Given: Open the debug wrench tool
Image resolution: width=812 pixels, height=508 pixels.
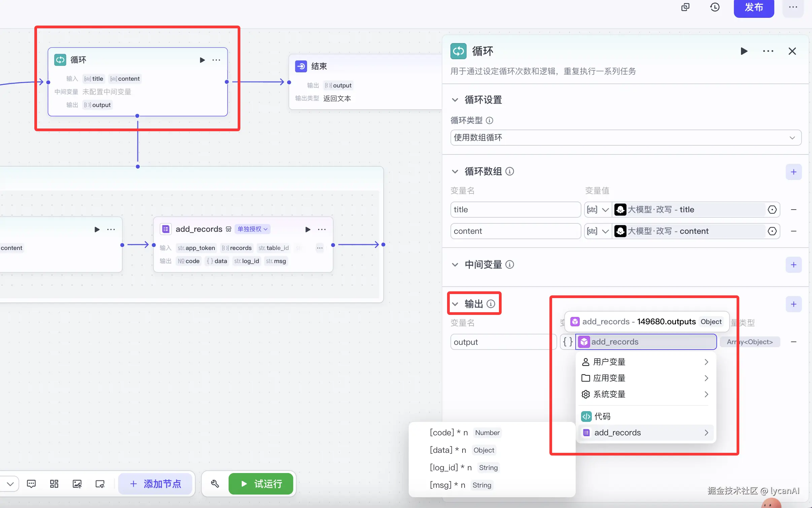Looking at the screenshot, I should (215, 484).
